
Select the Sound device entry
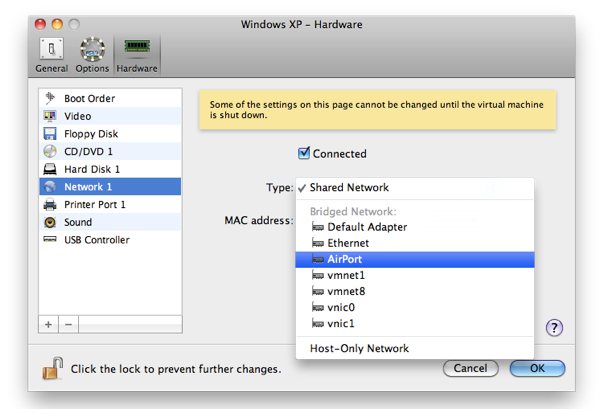[78, 222]
